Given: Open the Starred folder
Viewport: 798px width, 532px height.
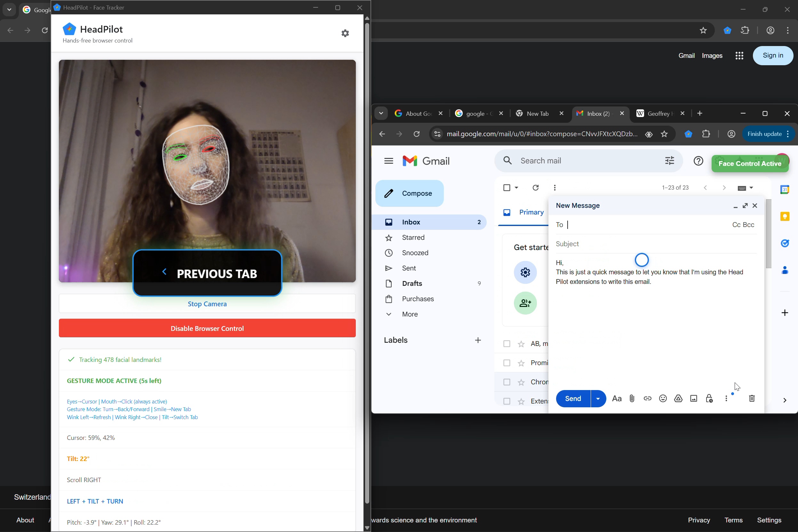Looking at the screenshot, I should point(413,238).
